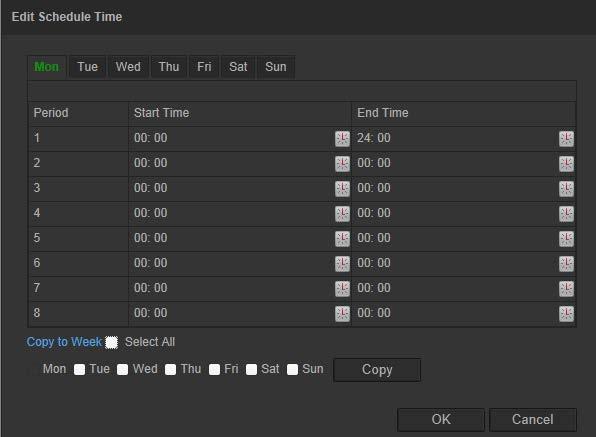Open time picker for Period 4 start time
596x437 pixels.
pos(342,214)
